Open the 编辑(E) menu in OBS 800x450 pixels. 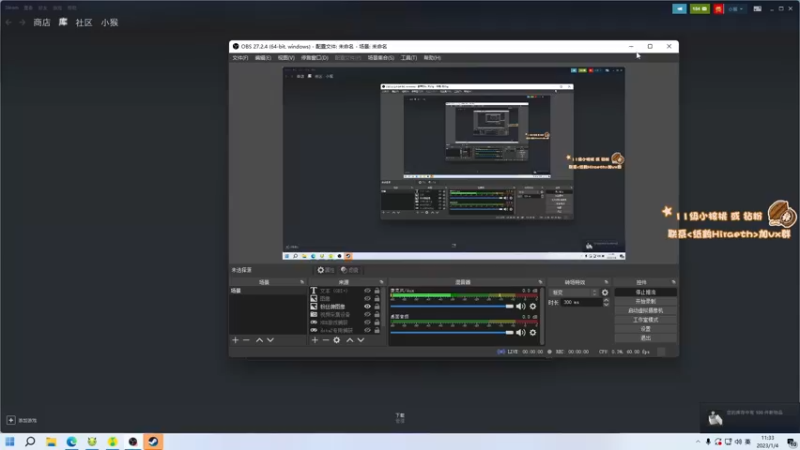click(263, 58)
